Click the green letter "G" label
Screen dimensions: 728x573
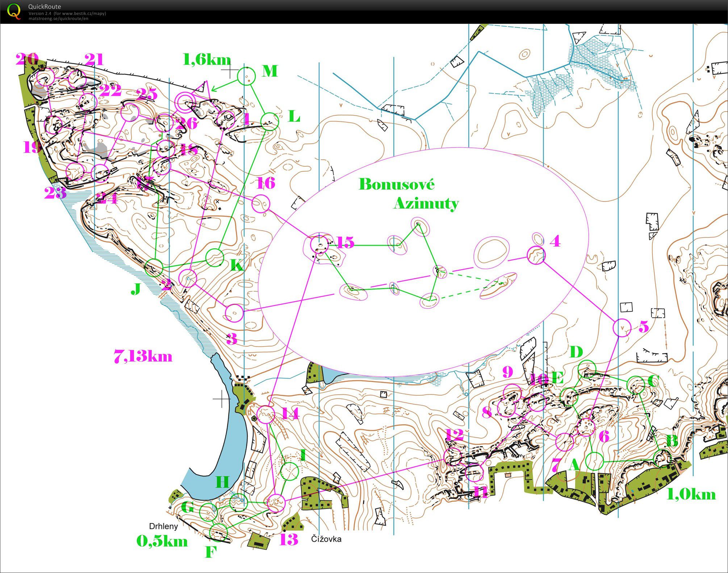tap(187, 507)
